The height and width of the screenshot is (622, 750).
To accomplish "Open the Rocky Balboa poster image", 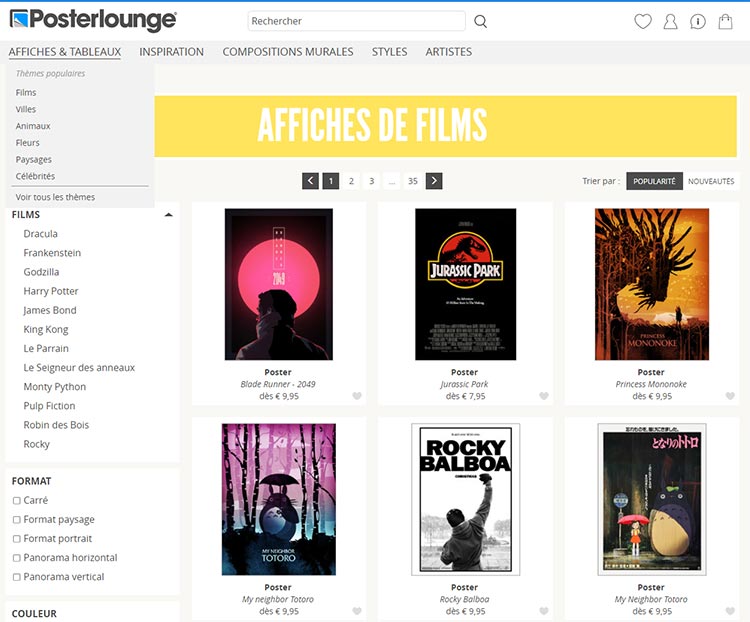I will pyautogui.click(x=465, y=500).
